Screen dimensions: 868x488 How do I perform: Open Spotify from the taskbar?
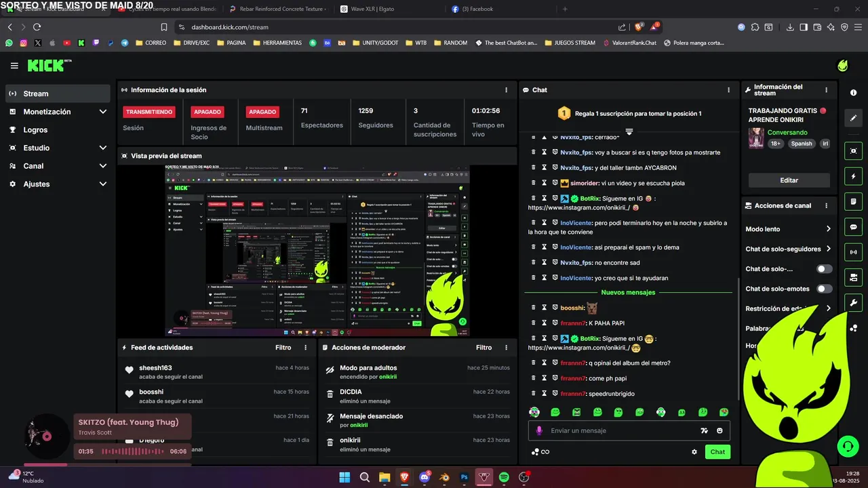504,477
